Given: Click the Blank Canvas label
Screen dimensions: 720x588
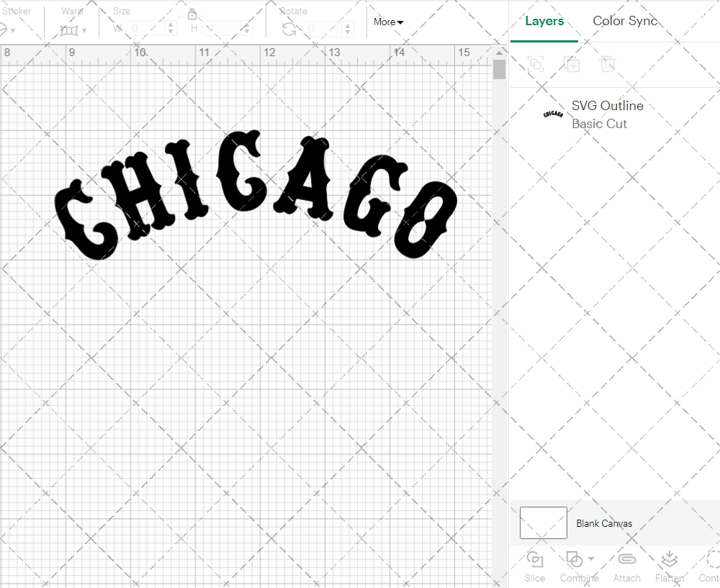Looking at the screenshot, I should coord(604,523).
